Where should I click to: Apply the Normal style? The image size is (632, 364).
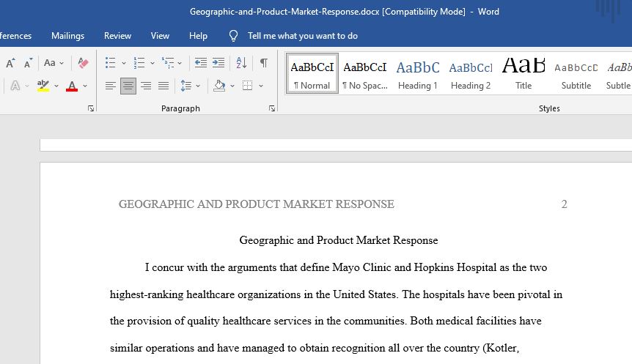click(312, 74)
